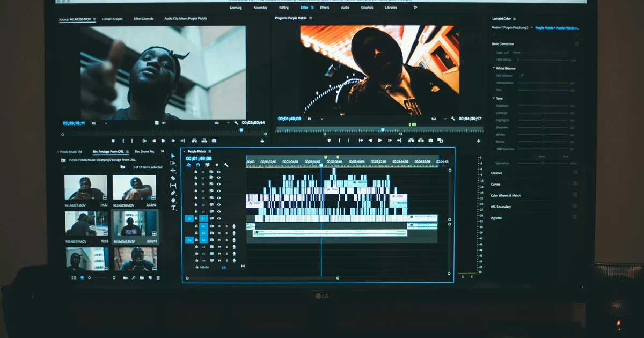Select the Razor tool in the tools panel
644x338 pixels.
click(x=173, y=178)
